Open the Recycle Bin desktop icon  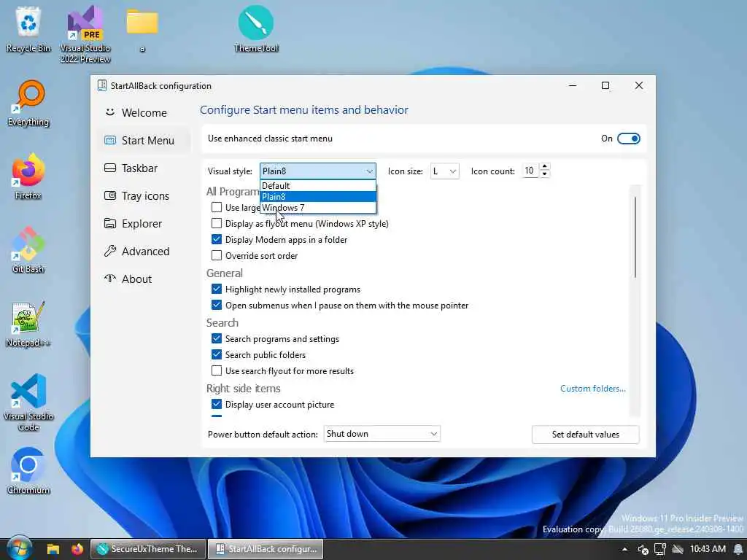(x=28, y=28)
